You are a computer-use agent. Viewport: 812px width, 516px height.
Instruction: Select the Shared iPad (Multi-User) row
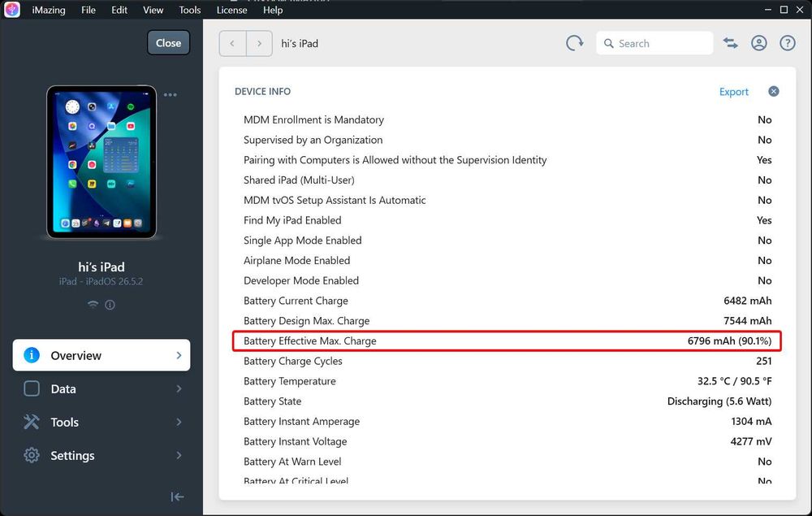[508, 180]
